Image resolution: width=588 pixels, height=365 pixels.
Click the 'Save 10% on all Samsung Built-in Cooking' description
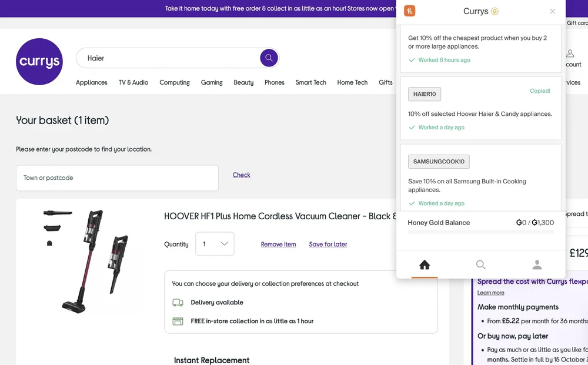[x=467, y=186]
